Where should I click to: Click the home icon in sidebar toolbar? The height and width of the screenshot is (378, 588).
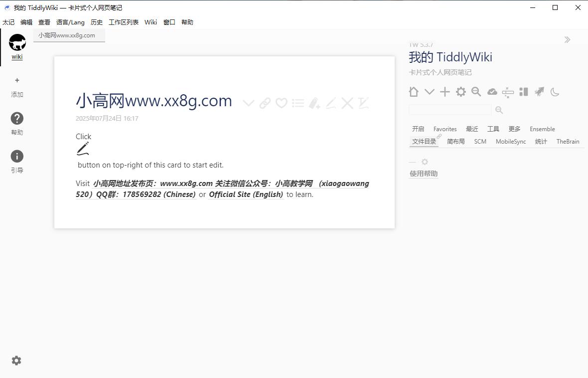tap(414, 92)
